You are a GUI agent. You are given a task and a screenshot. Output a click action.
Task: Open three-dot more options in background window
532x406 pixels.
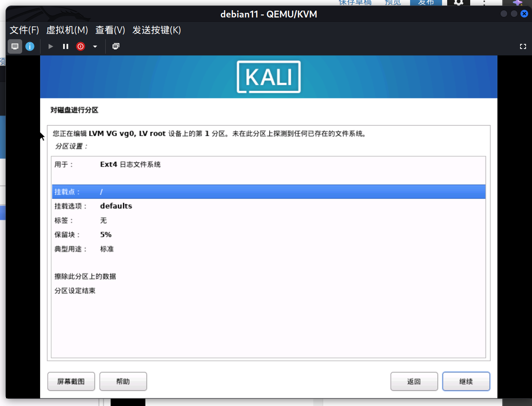[484, 3]
